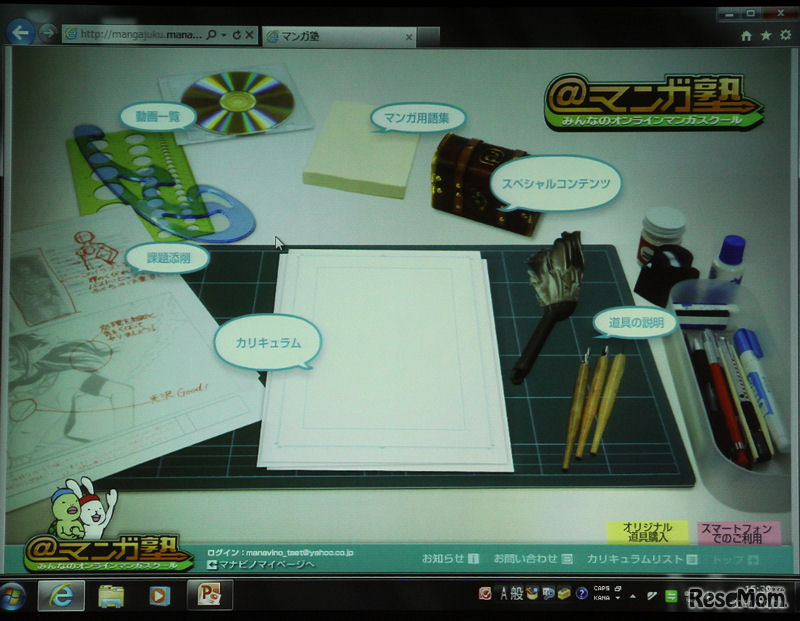
Task: Click the @マンガ塾 mascot logo at bottom left
Action: tap(108, 526)
